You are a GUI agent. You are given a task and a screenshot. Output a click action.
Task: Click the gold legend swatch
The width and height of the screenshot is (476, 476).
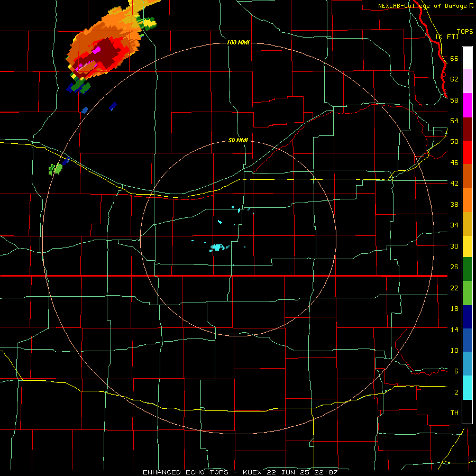[x=467, y=224]
